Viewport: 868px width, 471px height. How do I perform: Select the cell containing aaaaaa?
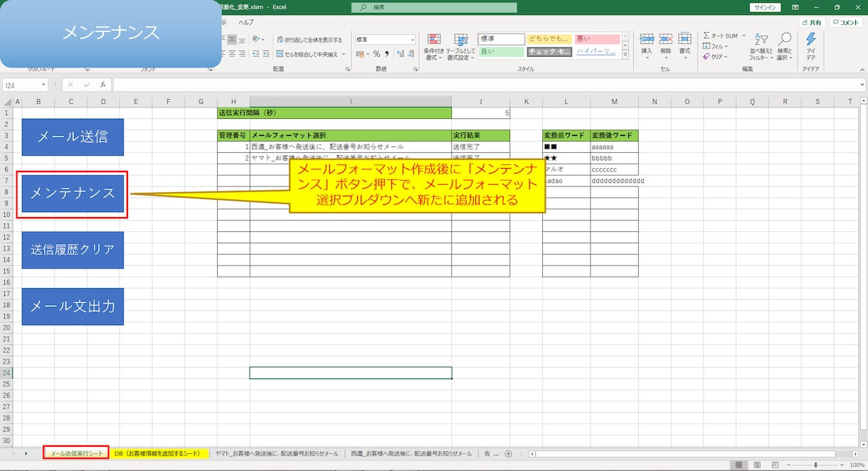pos(614,147)
